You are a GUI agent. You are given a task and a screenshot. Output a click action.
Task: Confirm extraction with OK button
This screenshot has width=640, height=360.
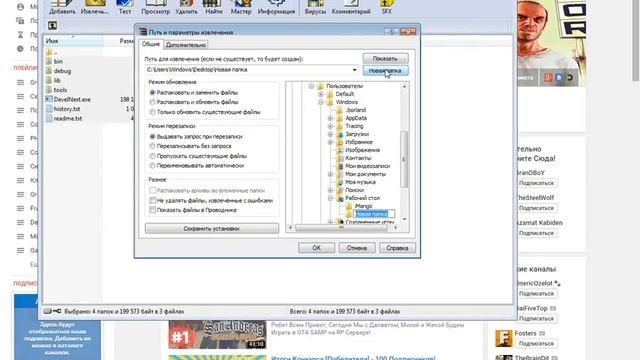click(x=316, y=248)
